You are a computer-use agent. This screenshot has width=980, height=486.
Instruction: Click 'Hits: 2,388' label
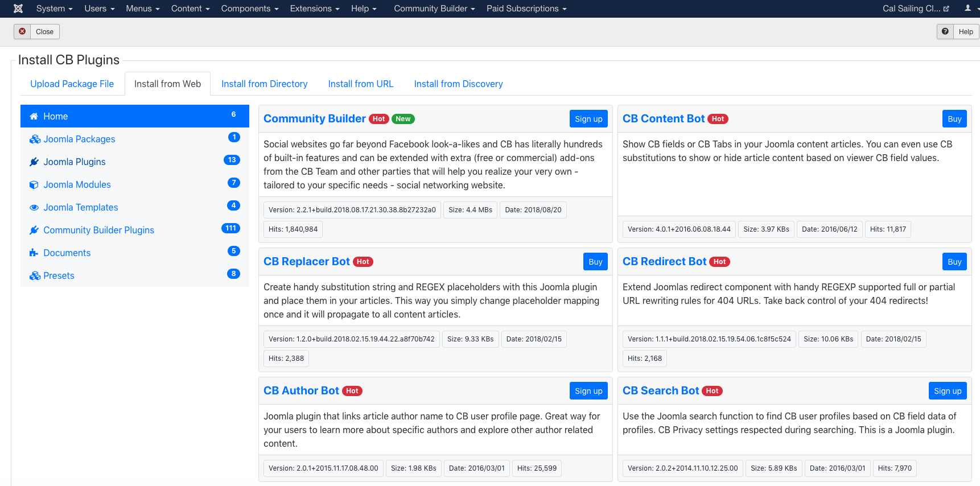point(286,359)
